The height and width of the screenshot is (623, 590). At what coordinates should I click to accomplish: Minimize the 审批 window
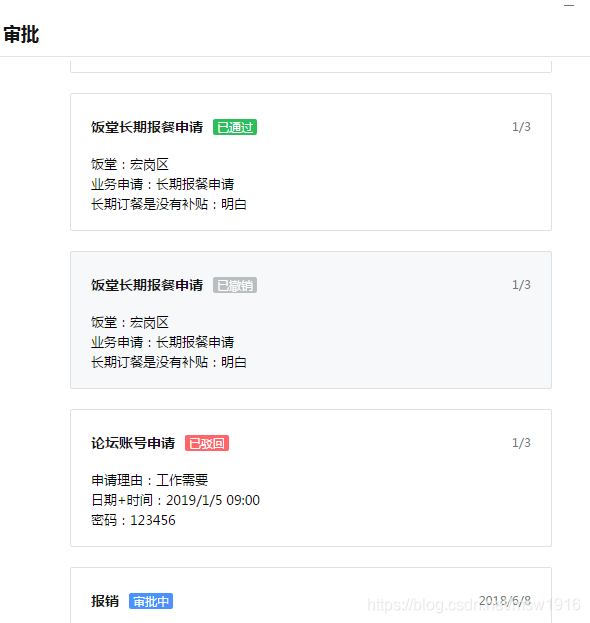(x=569, y=6)
